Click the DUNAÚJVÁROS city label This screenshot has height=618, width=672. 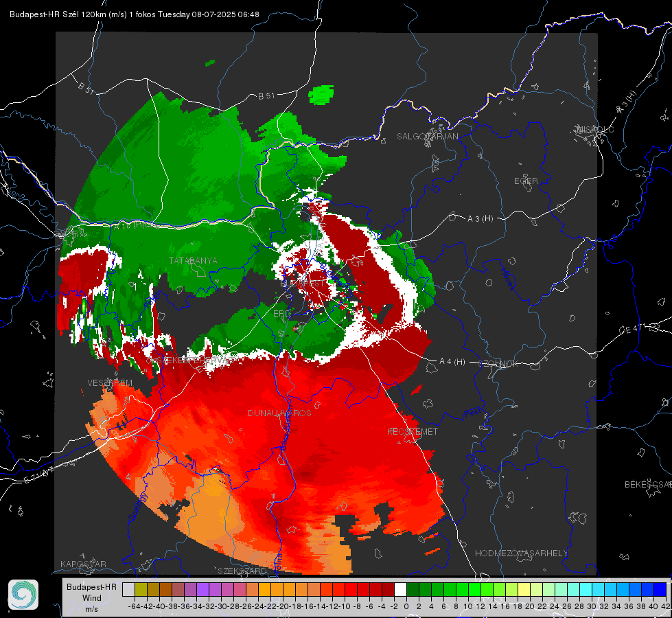pos(279,413)
